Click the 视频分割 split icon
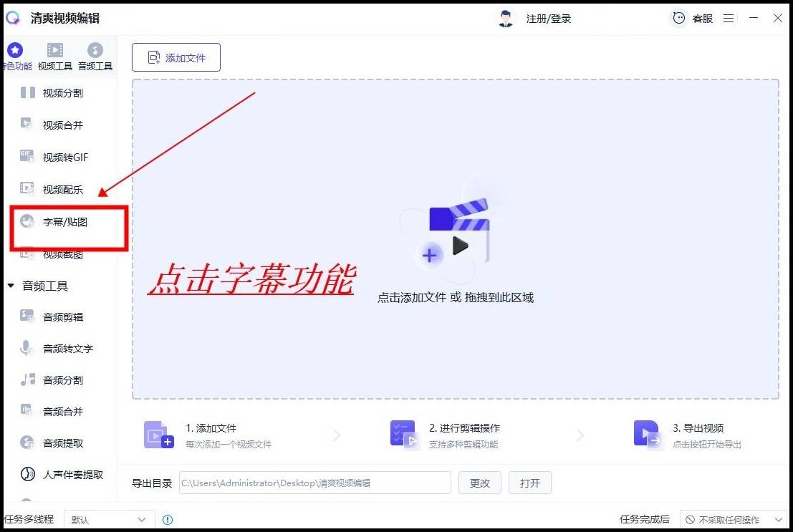Viewport: 793px width, 532px height. point(27,92)
